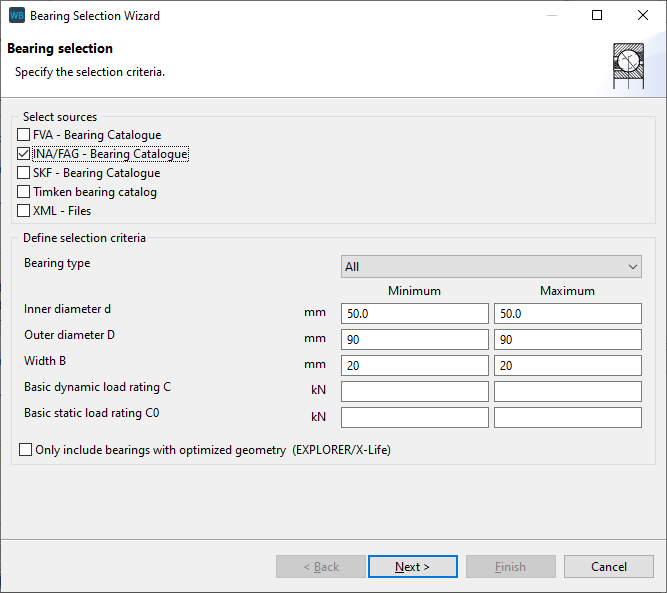
Task: Click minimum Basic dynamic load rating C field
Action: pyautogui.click(x=414, y=392)
